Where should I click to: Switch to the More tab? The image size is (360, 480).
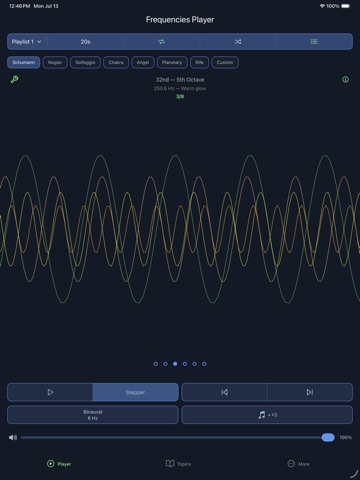tap(298, 464)
